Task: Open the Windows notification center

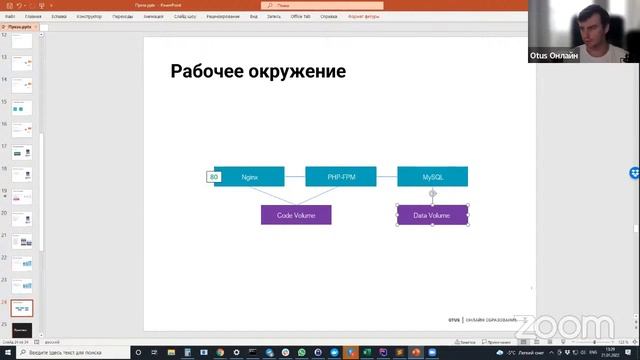Action: click(x=628, y=353)
